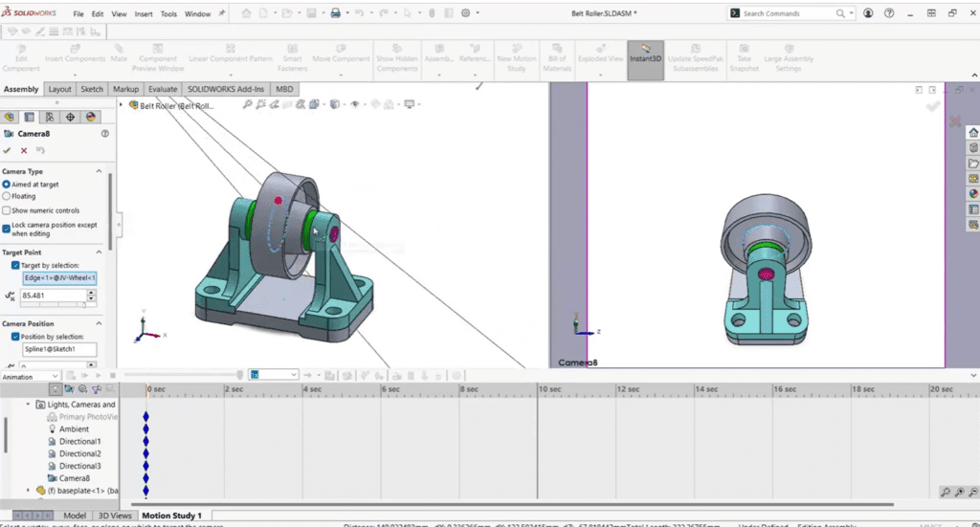Switch to the Evaluate ribbon tab

pyautogui.click(x=162, y=89)
